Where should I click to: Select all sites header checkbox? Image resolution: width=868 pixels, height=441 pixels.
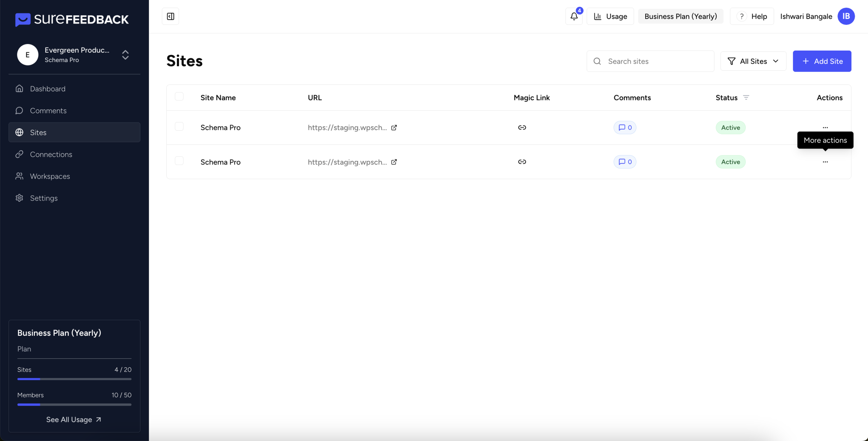[179, 97]
